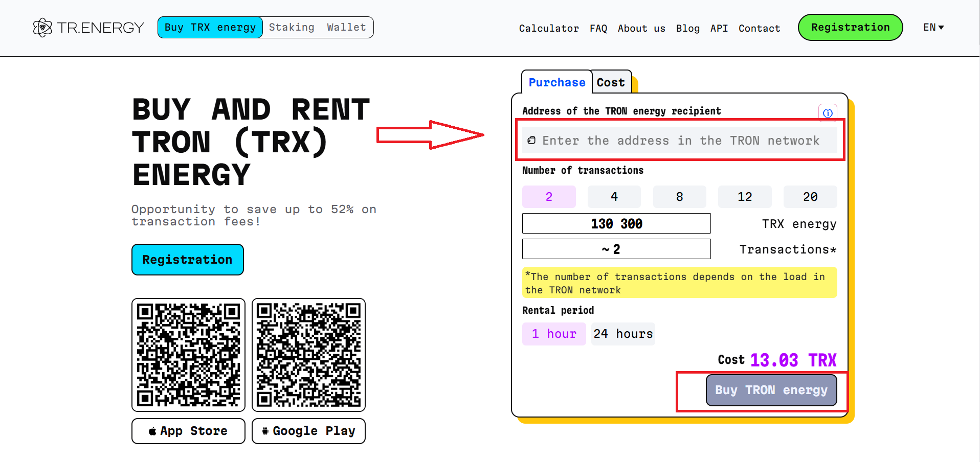
Task: Click the yellow note about TRON network load
Action: 680,283
